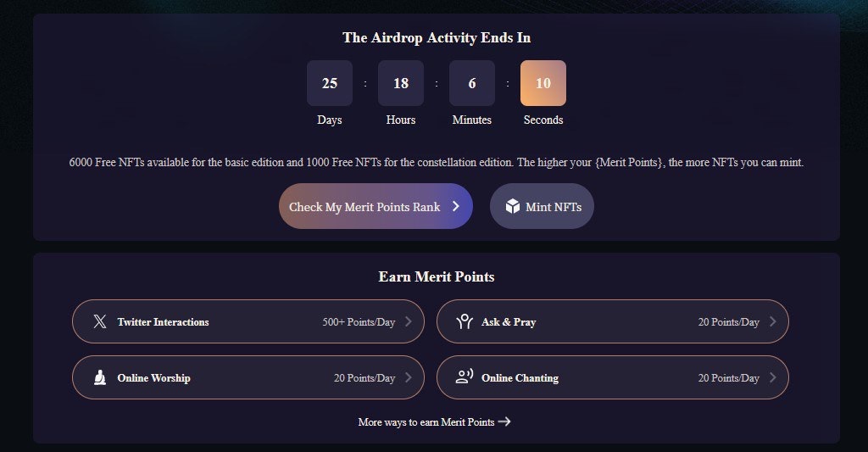Click chevron on Check My Merit Points Rank

[455, 206]
